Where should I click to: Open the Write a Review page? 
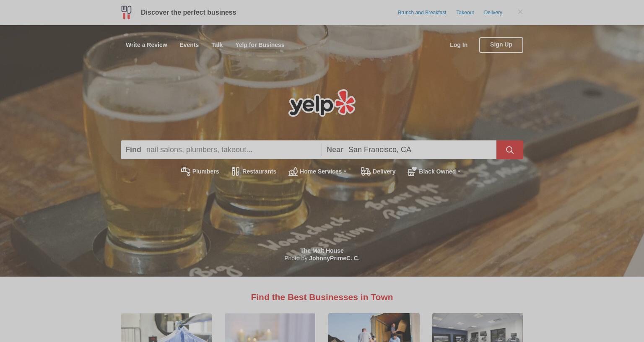pyautogui.click(x=146, y=45)
